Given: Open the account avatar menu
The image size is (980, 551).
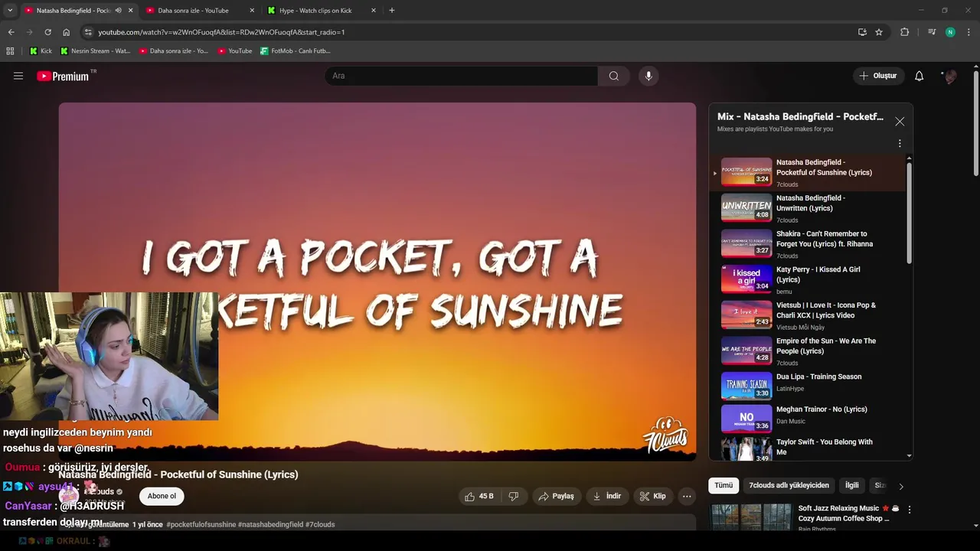Looking at the screenshot, I should (950, 76).
